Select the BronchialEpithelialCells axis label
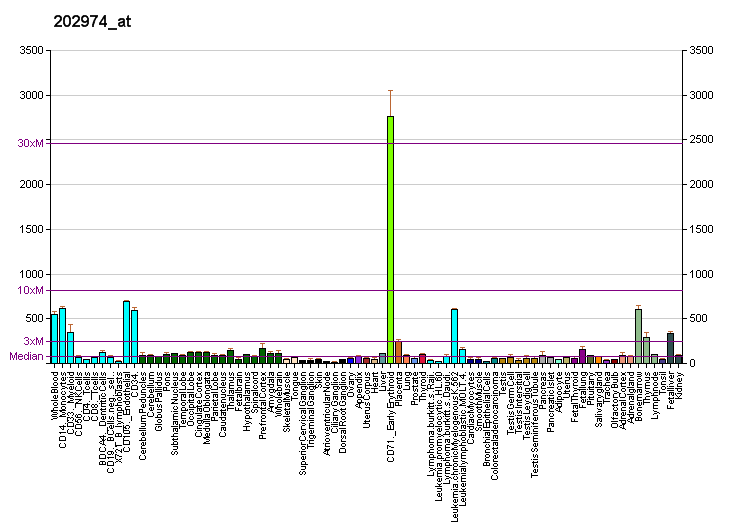The width and height of the screenshot is (732, 530). 486,419
